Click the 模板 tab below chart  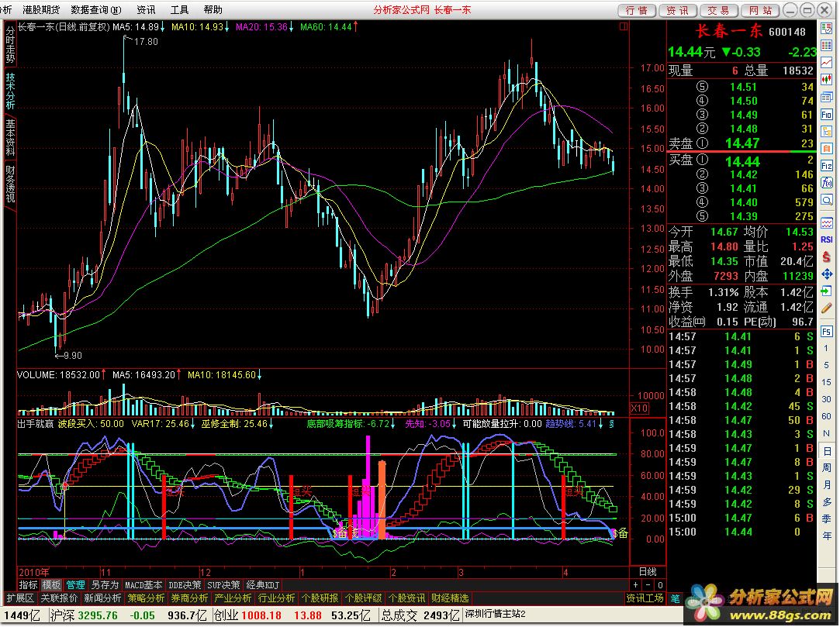(x=52, y=584)
